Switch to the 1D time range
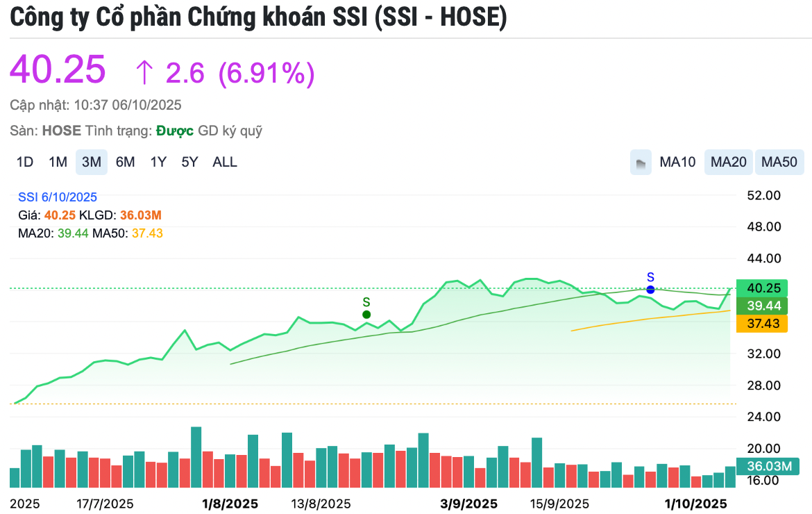Image resolution: width=812 pixels, height=514 pixels. point(25,163)
